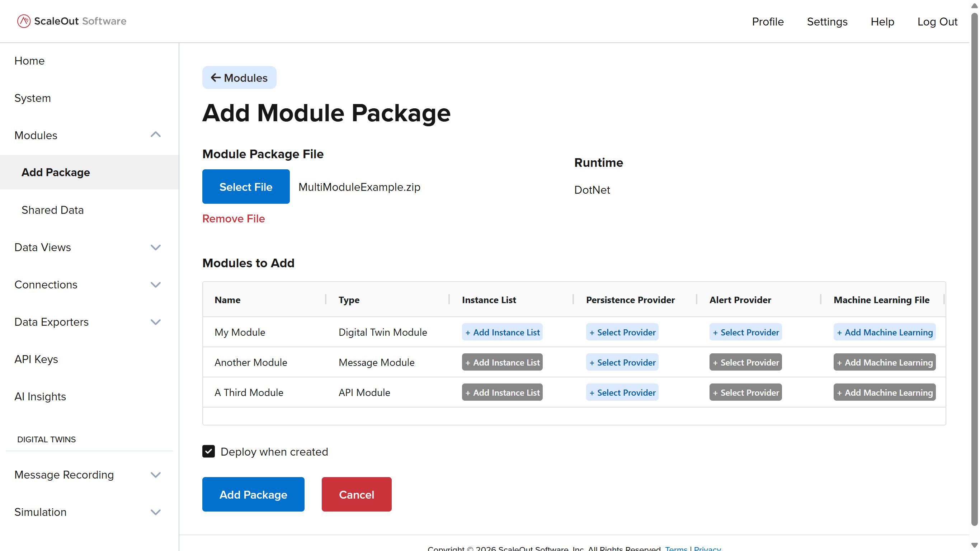Select Alert Provider for Another Module
The width and height of the screenshot is (980, 551).
[746, 362]
